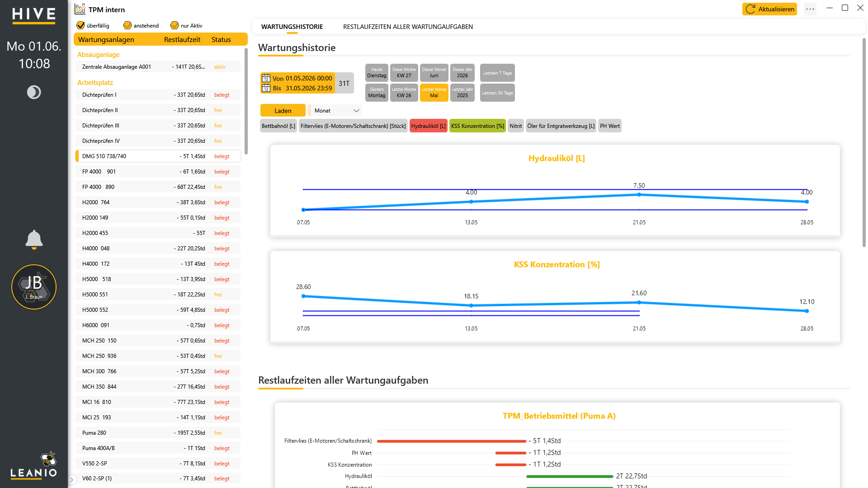Select the Puma 400A/B row
The height and width of the screenshot is (488, 868).
[x=158, y=448]
